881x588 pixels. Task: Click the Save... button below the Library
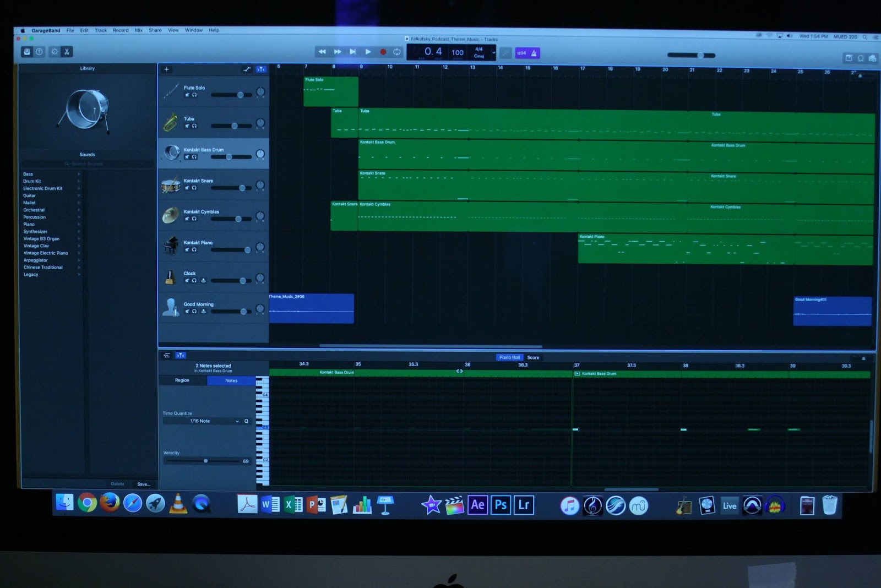pos(143,484)
